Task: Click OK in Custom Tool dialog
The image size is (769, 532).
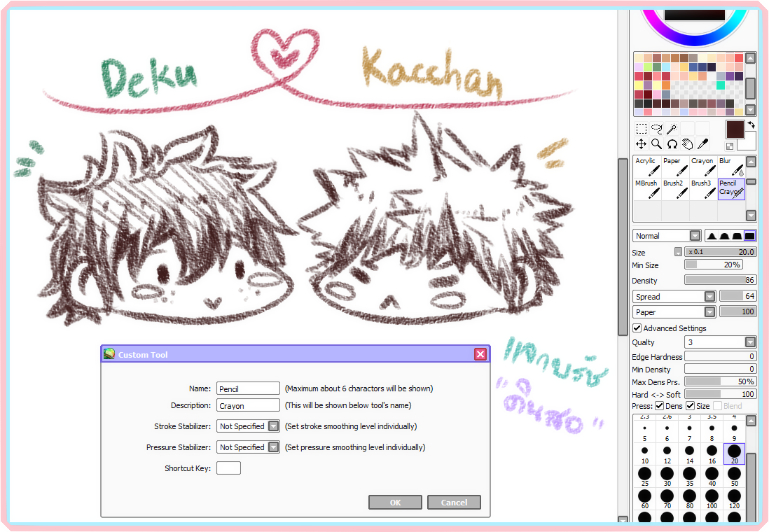Action: coord(395,503)
